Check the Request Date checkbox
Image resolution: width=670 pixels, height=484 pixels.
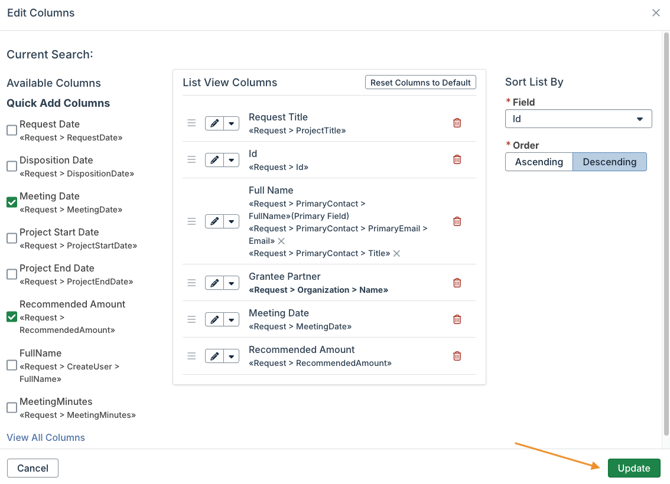(12, 130)
